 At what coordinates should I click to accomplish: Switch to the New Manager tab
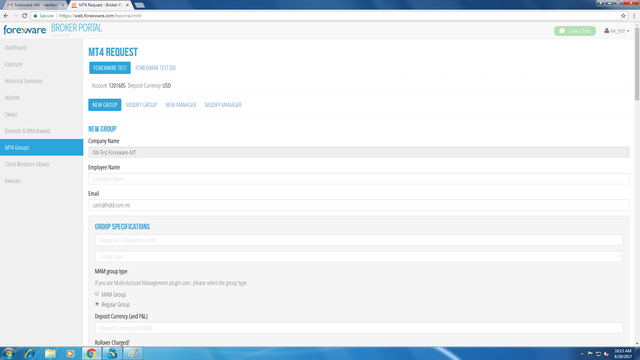[x=180, y=105]
